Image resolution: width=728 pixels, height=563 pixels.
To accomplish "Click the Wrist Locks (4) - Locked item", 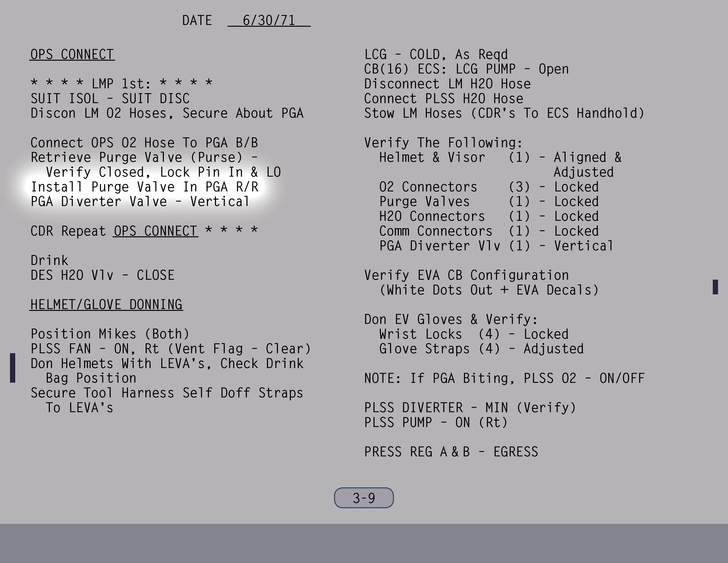I will pos(473,334).
